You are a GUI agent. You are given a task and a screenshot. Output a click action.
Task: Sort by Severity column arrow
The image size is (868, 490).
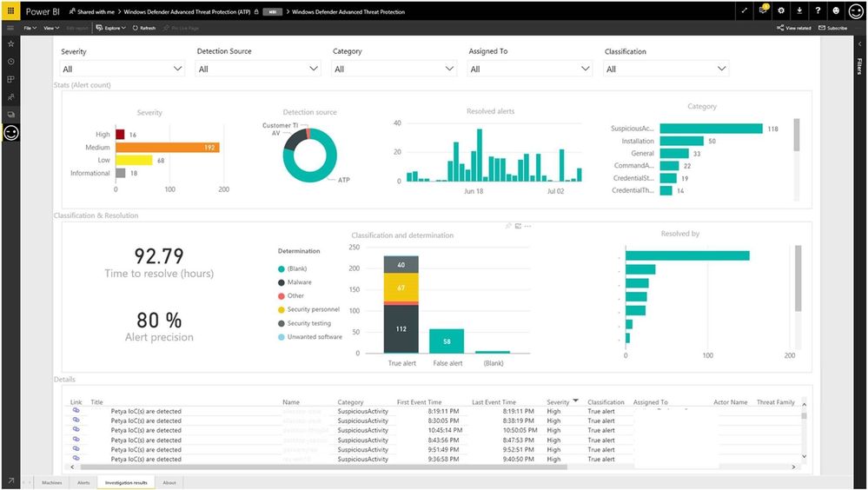[x=576, y=401]
